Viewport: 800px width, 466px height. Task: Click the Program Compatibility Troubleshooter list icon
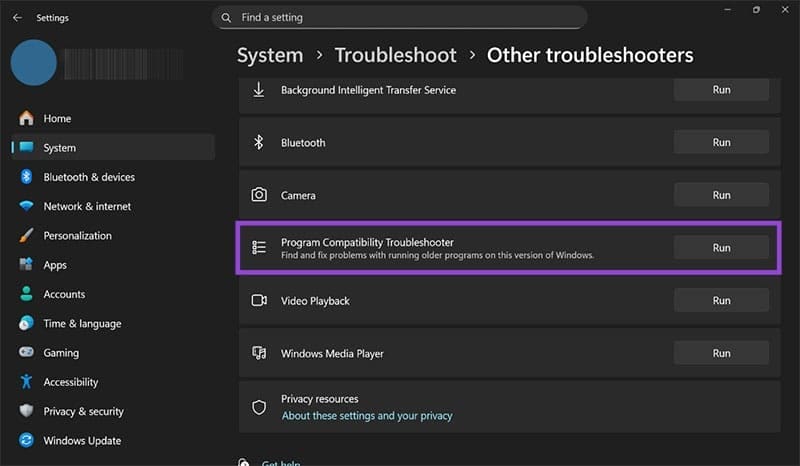pos(259,247)
